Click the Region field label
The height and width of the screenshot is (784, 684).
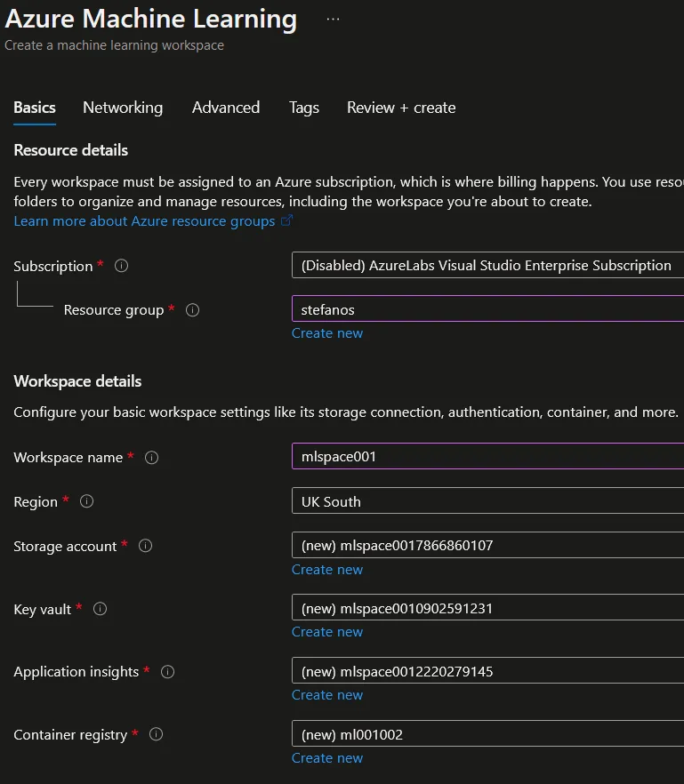pyautogui.click(x=36, y=501)
